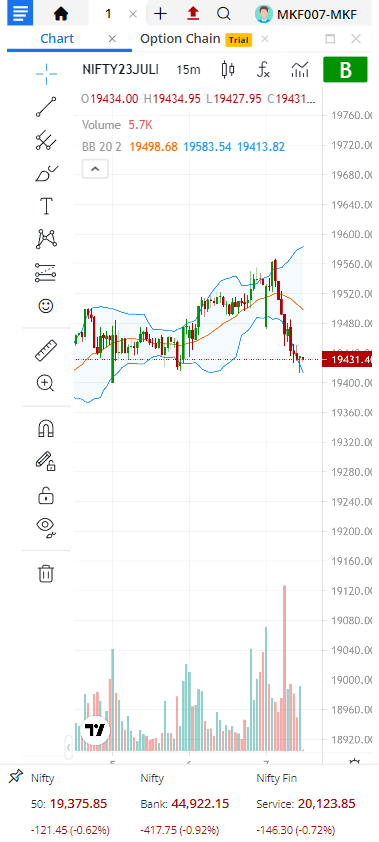Open the pitchfork drawing tools
The image size is (379, 842).
click(46, 140)
